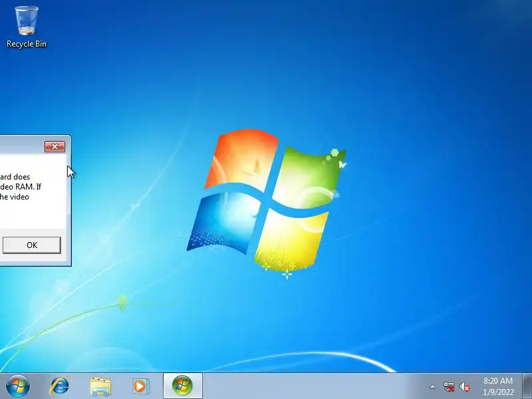Open Windows Explorer folder icon in taskbar

100,386
